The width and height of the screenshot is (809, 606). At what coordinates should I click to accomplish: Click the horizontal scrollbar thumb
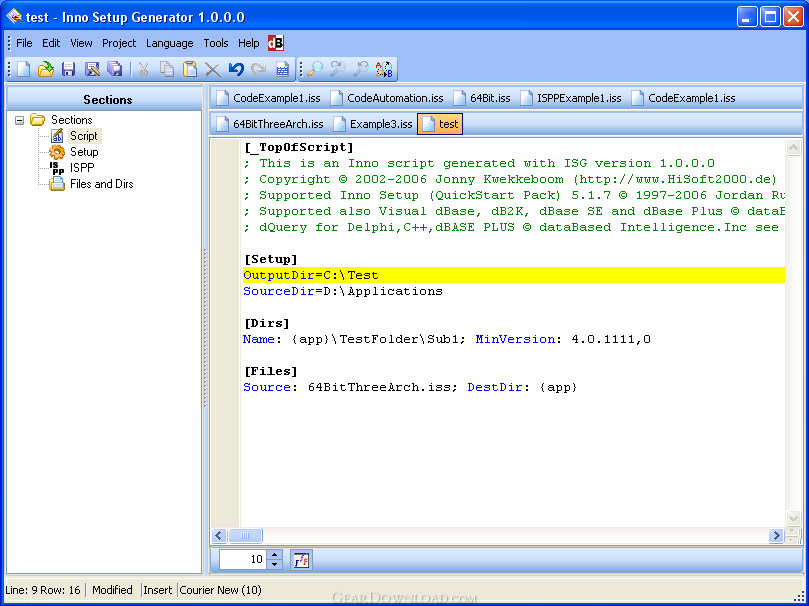(x=245, y=536)
